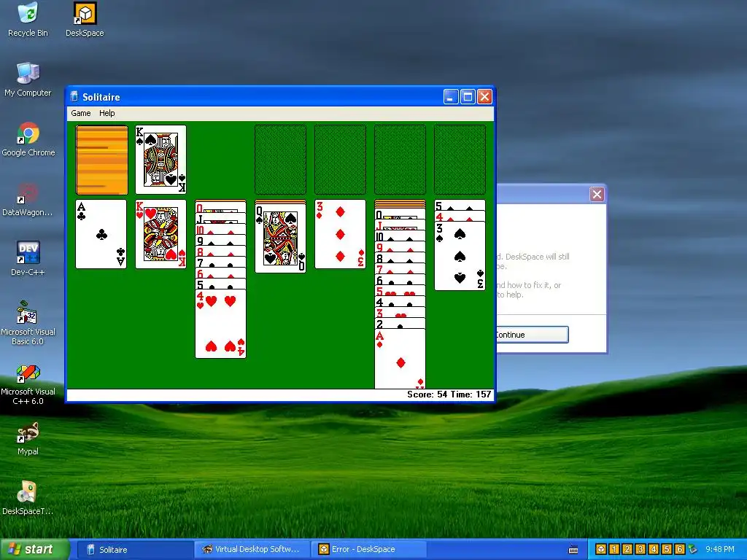Click the safely remove hardware tray icon
Image resolution: width=747 pixels, height=560 pixels.
pos(692,550)
